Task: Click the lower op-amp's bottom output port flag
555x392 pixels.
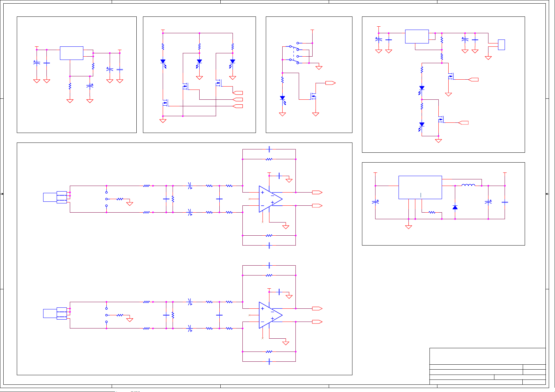Action: pyautogui.click(x=317, y=322)
